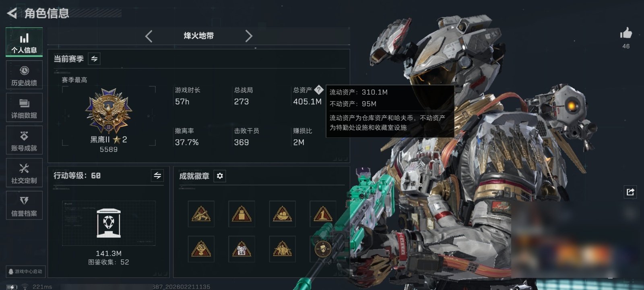
Task: Toggle the 当前赛季 season switch button
Action: (94, 59)
